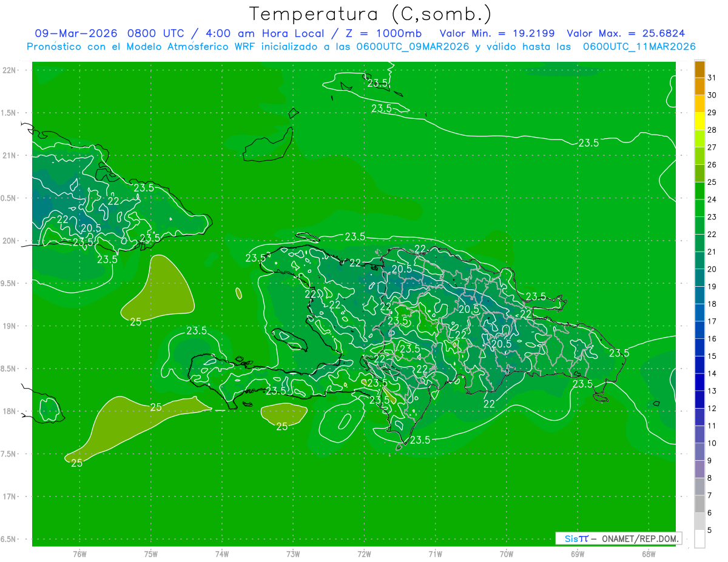Click the '17N' latitude axis label
This screenshot has height=562, width=728.
tap(9, 497)
